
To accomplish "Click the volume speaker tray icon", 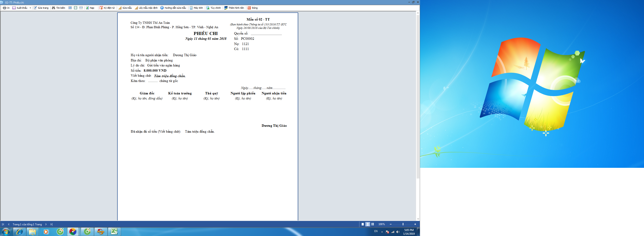I will coord(398,232).
